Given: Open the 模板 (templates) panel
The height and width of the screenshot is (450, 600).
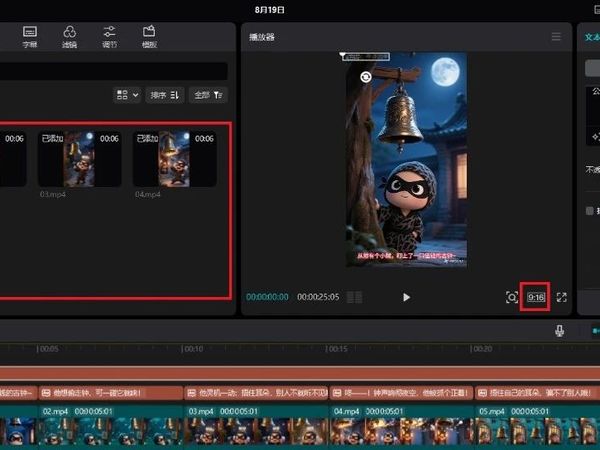Looking at the screenshot, I should [x=149, y=36].
